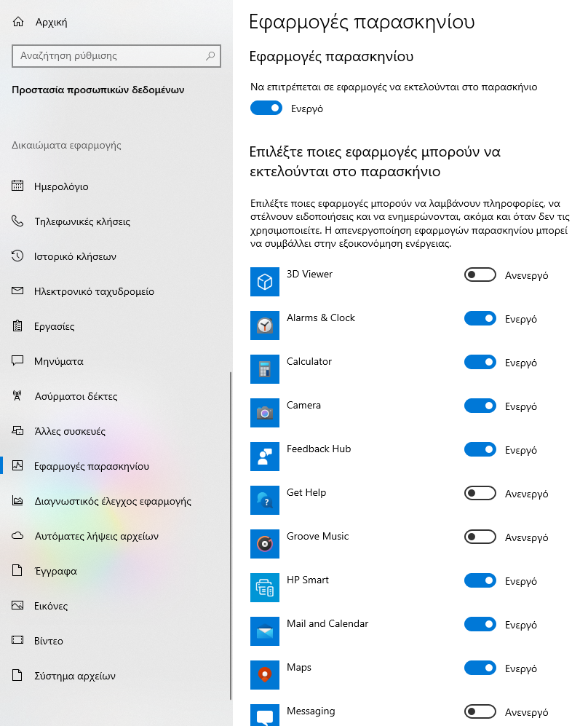Click the Alarms & Clock app icon
The height and width of the screenshot is (726, 588).
coord(265,325)
